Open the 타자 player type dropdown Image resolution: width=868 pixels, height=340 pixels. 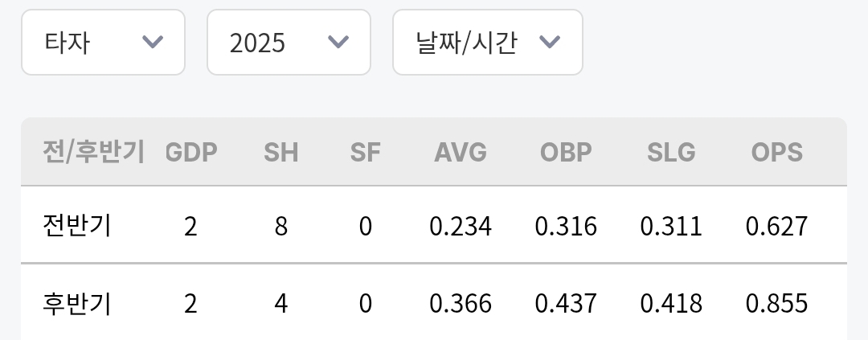pyautogui.click(x=103, y=43)
